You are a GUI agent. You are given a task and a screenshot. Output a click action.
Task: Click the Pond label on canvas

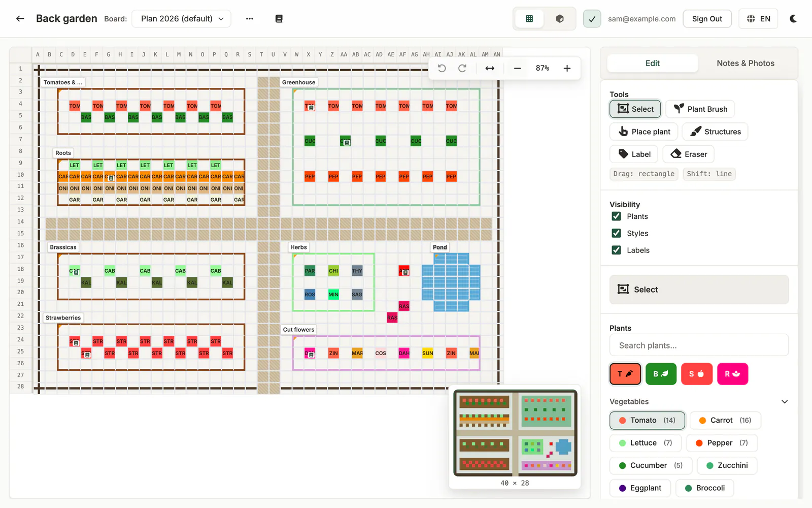440,247
